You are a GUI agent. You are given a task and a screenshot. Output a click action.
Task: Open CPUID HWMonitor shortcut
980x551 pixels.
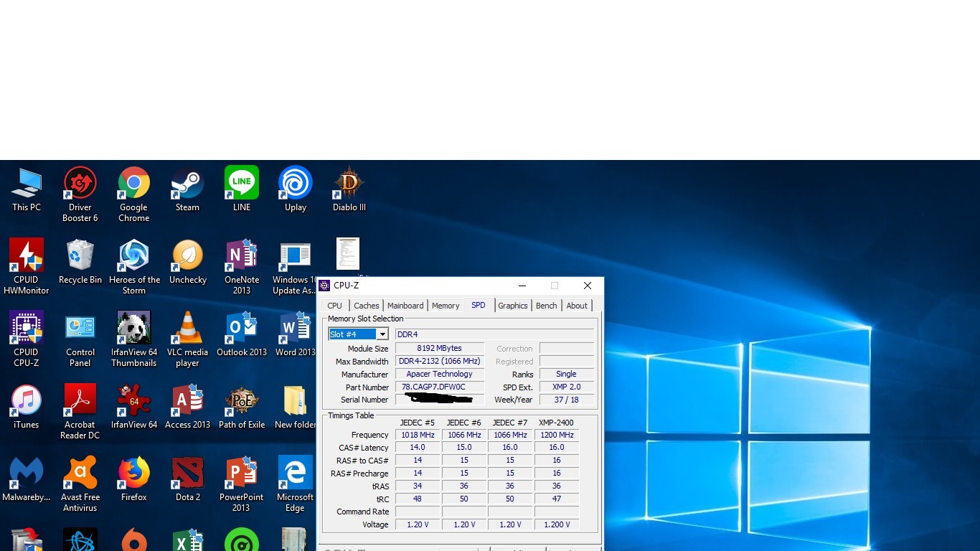click(x=27, y=267)
